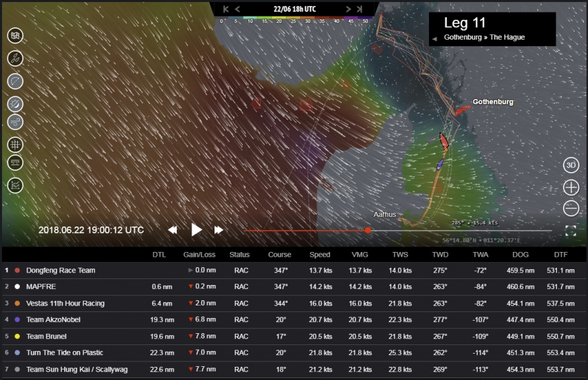The height and width of the screenshot is (380, 588).
Task: Sort by DTF column
Action: (561, 255)
